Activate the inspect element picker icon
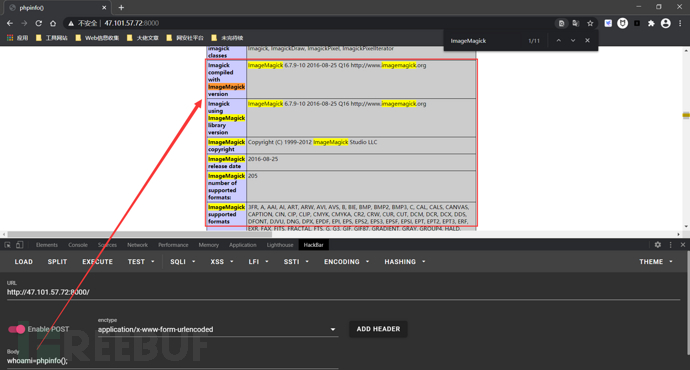 point(7,245)
